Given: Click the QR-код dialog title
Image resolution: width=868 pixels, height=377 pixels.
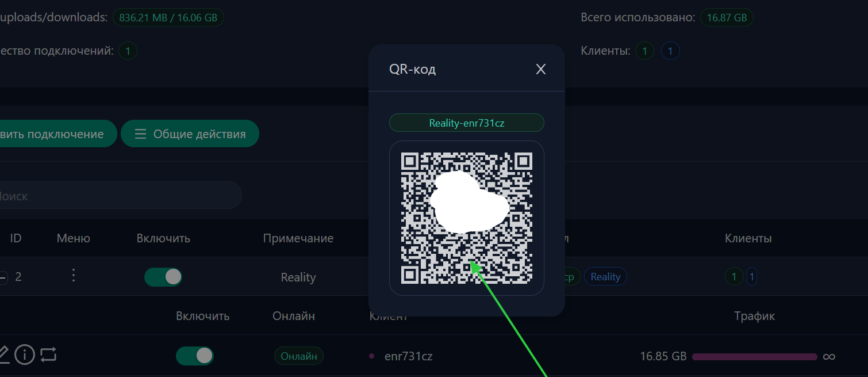Looking at the screenshot, I should click(x=413, y=70).
